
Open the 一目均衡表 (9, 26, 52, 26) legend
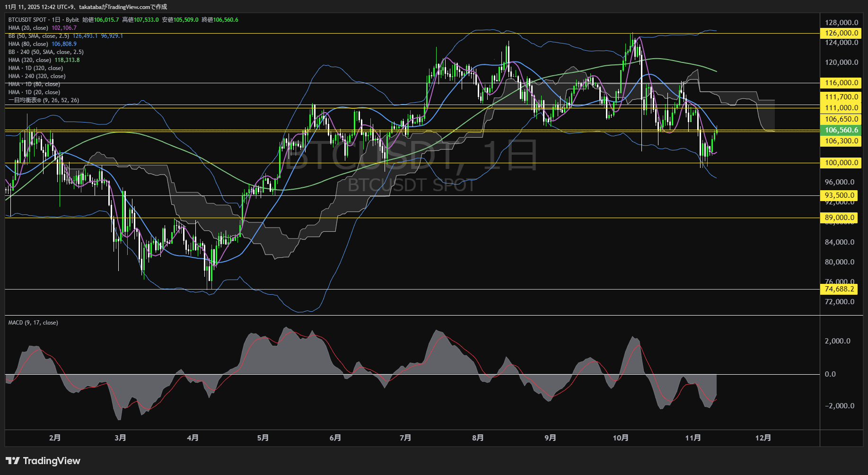pyautogui.click(x=44, y=100)
